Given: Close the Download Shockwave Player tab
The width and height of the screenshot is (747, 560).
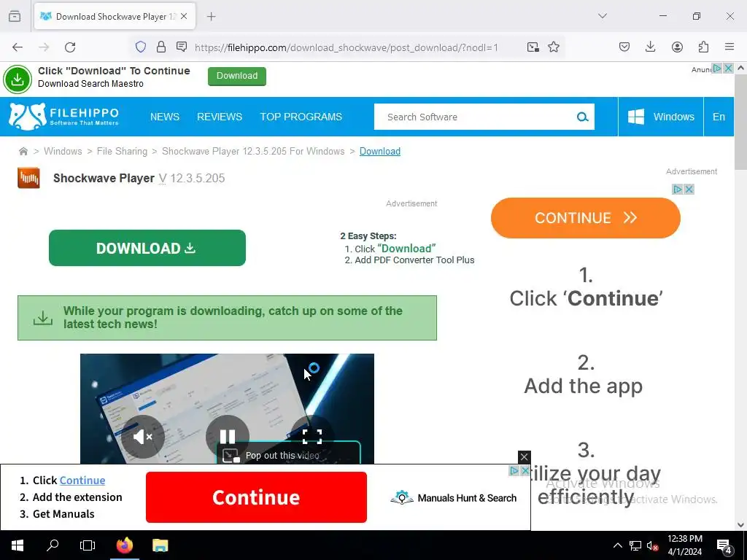Looking at the screenshot, I should click(184, 16).
